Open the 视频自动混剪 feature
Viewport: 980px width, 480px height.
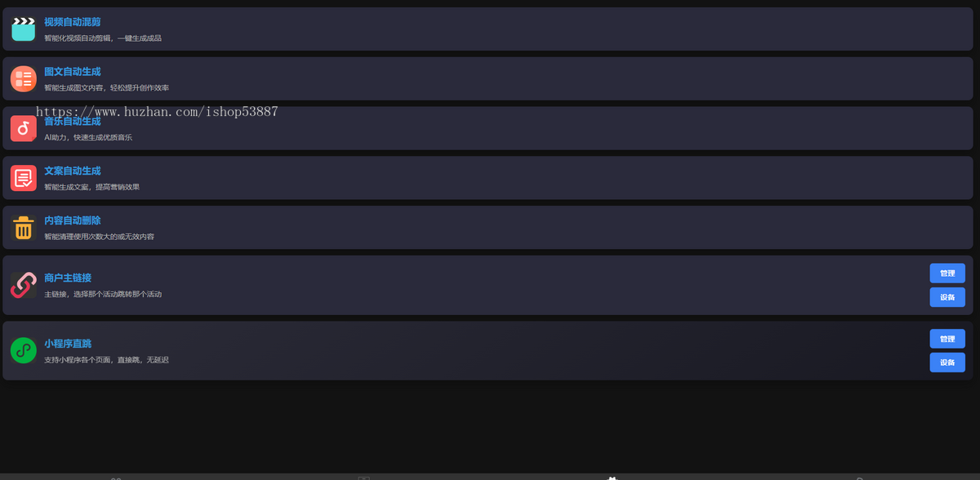[73, 22]
